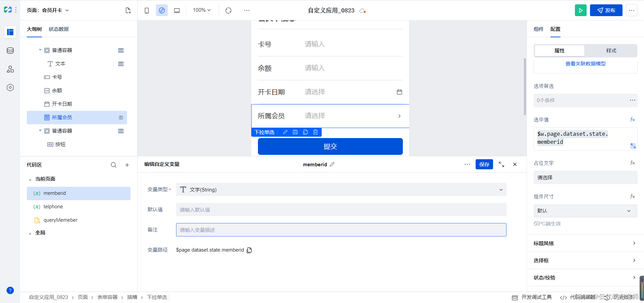Viewport: 644px width, 303px height.
Task: Click 表单容器 in the breadcrumb
Action: [107, 297]
